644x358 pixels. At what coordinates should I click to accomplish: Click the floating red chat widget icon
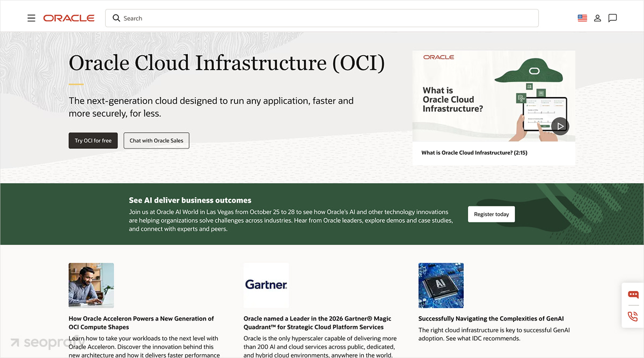click(x=633, y=295)
